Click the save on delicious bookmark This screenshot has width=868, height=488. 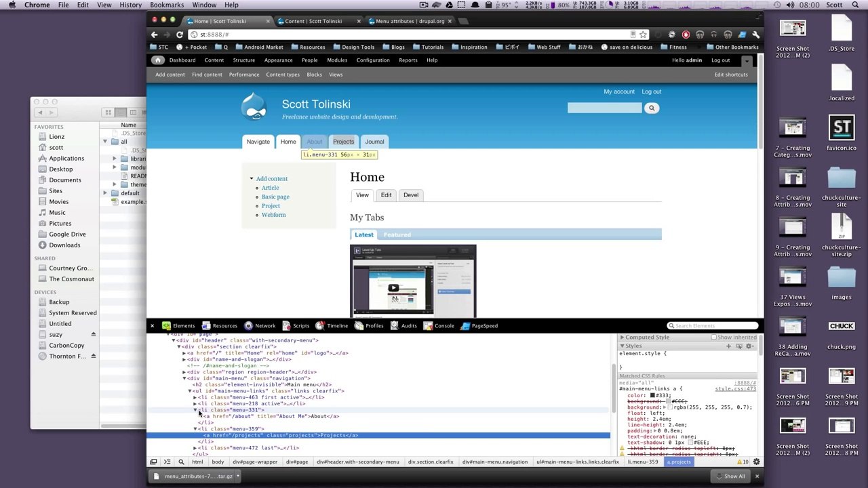625,47
